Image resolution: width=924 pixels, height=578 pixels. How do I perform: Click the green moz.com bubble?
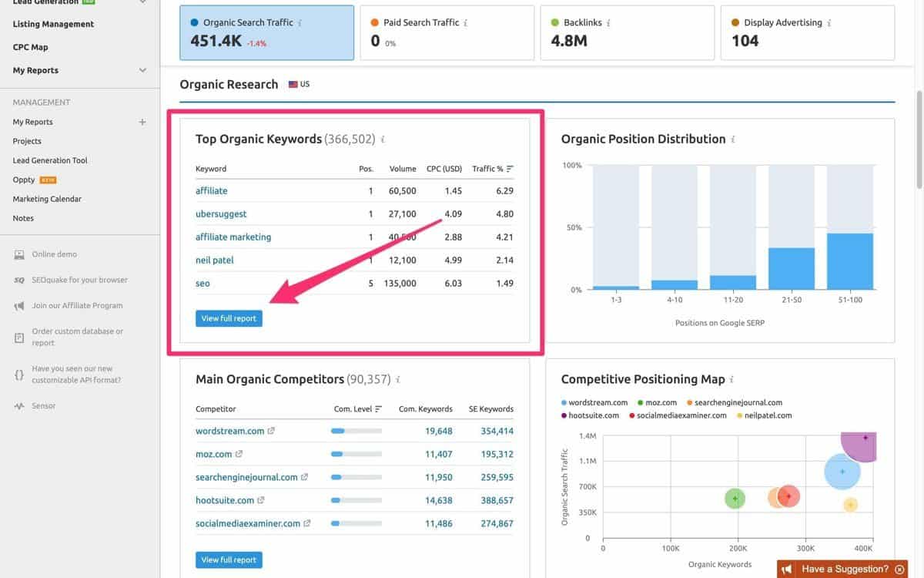[x=735, y=499]
